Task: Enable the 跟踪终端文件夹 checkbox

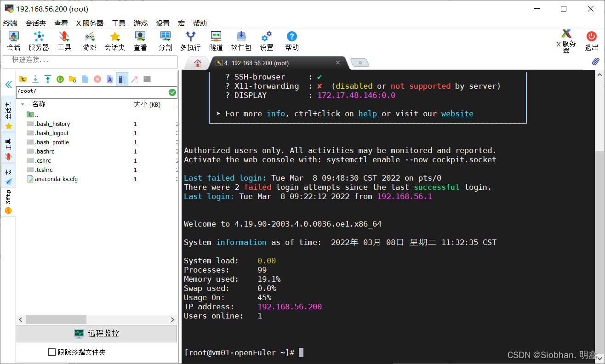Action: point(52,352)
